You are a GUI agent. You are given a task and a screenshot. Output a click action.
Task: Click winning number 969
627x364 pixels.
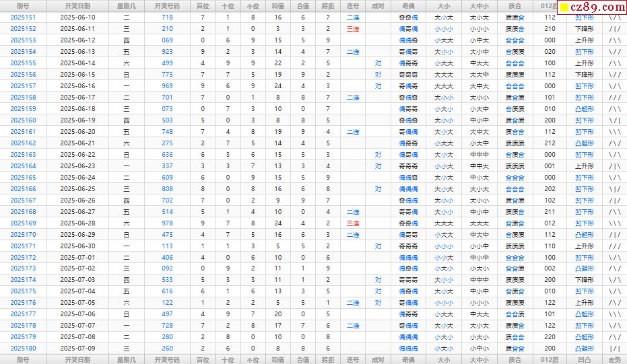(x=167, y=86)
